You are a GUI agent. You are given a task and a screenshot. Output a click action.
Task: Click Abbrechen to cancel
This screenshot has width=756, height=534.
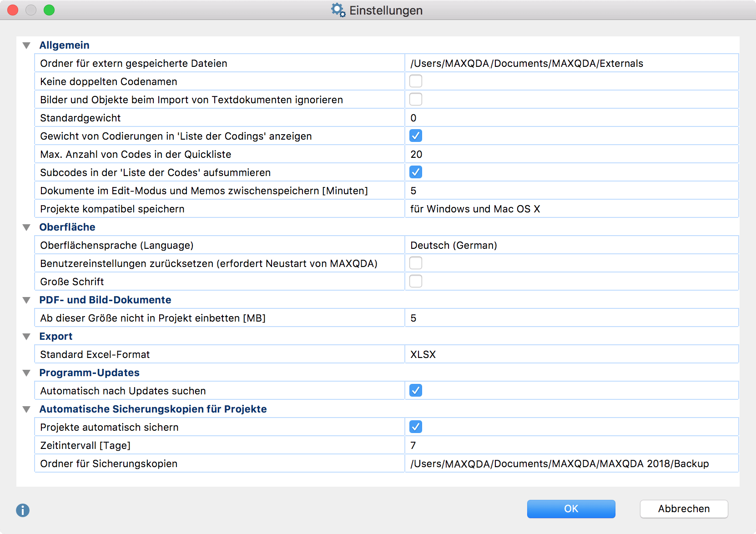684,509
